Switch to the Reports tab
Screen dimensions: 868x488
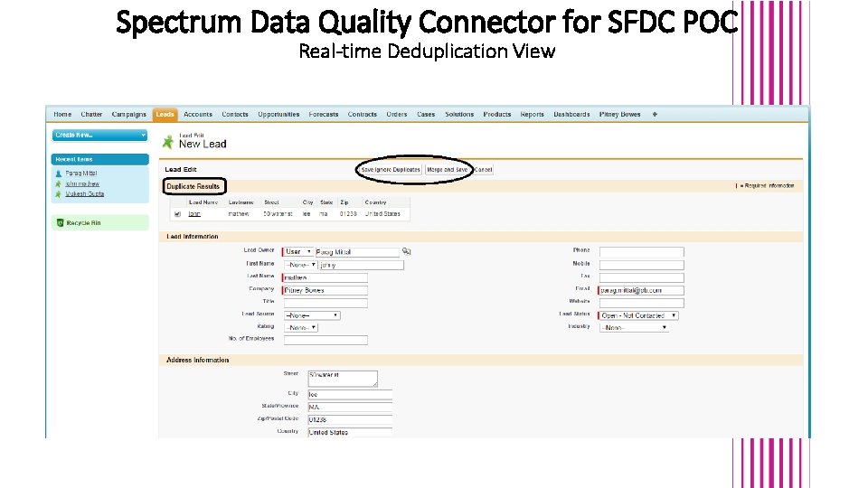[x=532, y=115]
